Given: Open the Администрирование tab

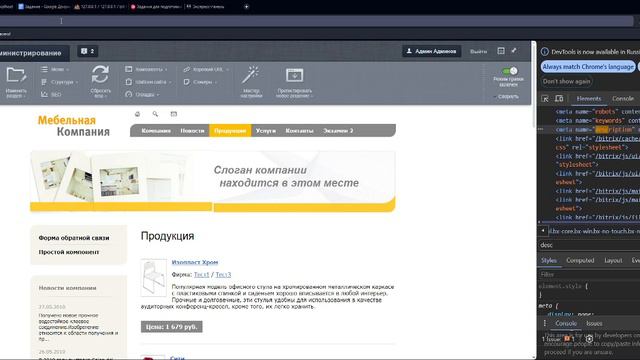Looking at the screenshot, I should 31,53.
